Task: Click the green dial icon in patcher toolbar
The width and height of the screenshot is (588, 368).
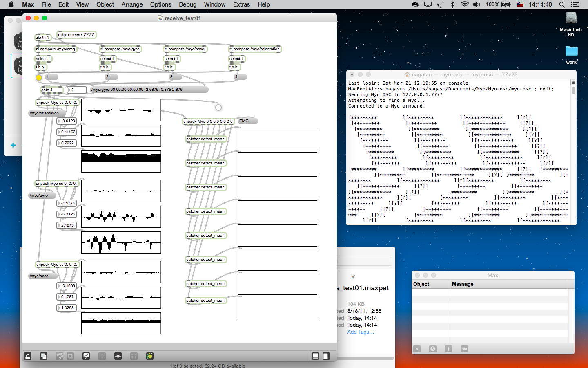Action: coord(150,356)
